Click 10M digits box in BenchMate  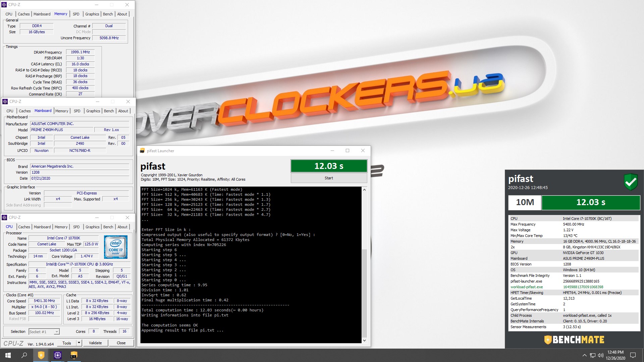click(x=525, y=202)
